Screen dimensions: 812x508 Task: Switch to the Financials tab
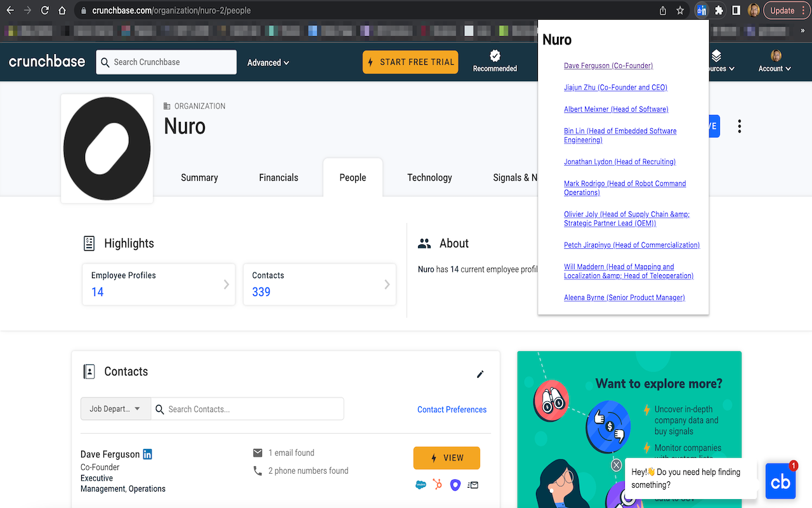click(x=278, y=178)
